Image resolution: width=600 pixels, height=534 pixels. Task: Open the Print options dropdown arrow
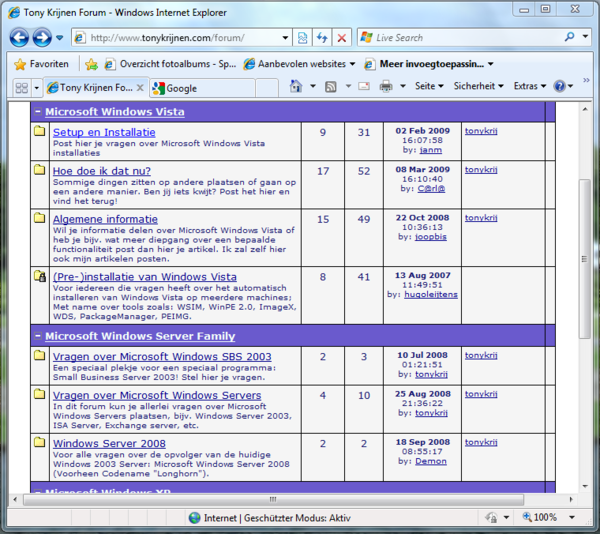(x=403, y=86)
